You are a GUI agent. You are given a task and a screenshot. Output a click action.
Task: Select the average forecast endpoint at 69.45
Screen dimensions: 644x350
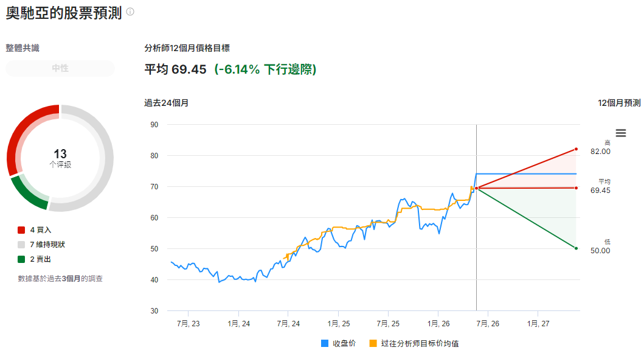point(576,188)
